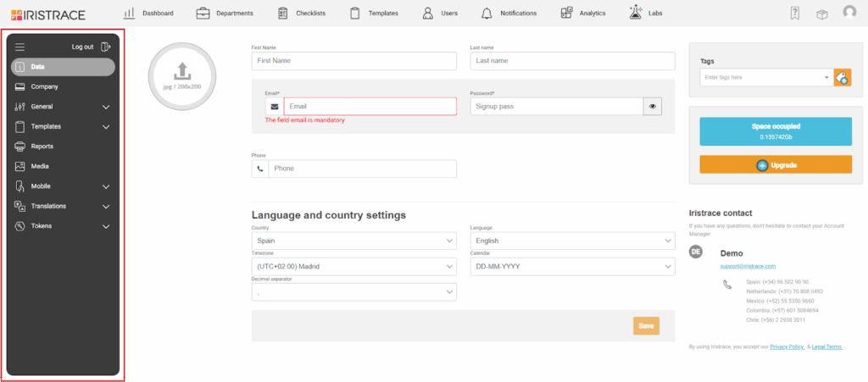Viewport: 868px width, 382px height.
Task: Click the hamburger menu icon in sidebar
Action: coord(20,47)
